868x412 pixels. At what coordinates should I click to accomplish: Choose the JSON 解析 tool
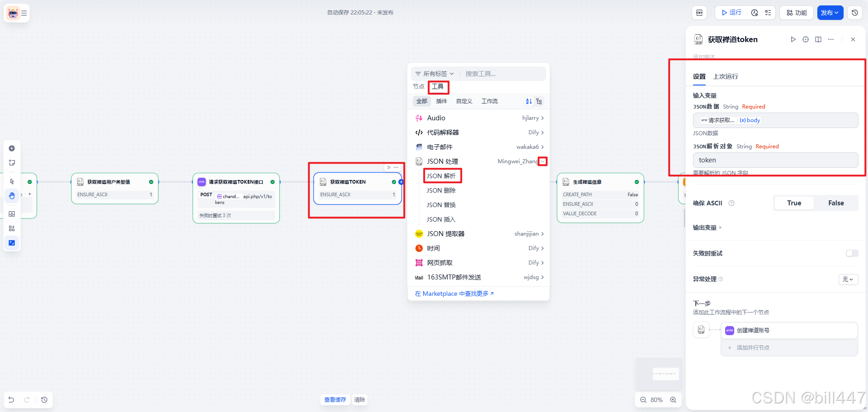click(x=442, y=176)
